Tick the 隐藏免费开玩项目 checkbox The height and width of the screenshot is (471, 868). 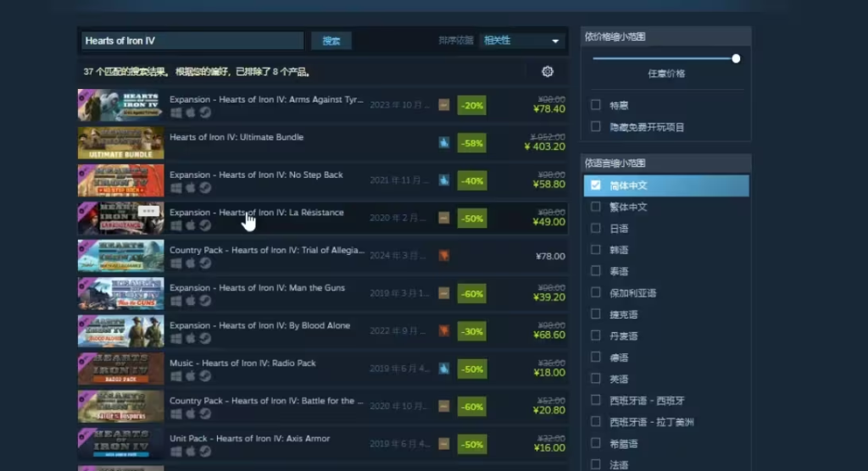pyautogui.click(x=596, y=127)
